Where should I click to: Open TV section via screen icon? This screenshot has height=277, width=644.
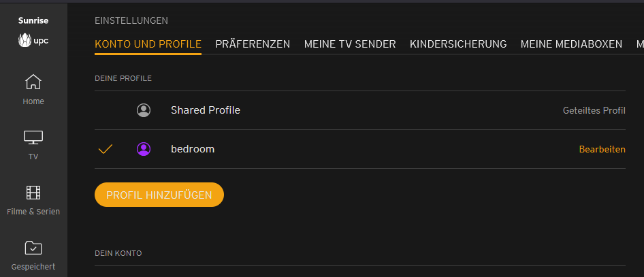pyautogui.click(x=33, y=137)
